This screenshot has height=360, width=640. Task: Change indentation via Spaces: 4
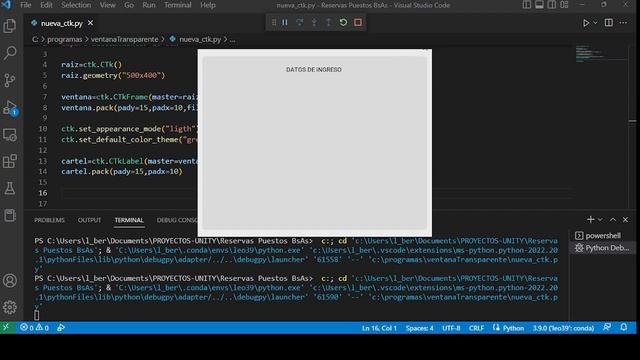(420, 328)
